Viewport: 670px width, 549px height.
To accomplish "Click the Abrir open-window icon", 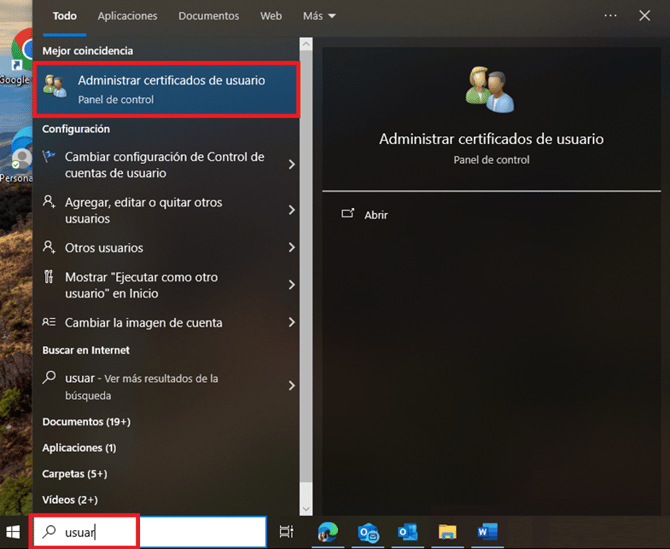I will (348, 213).
